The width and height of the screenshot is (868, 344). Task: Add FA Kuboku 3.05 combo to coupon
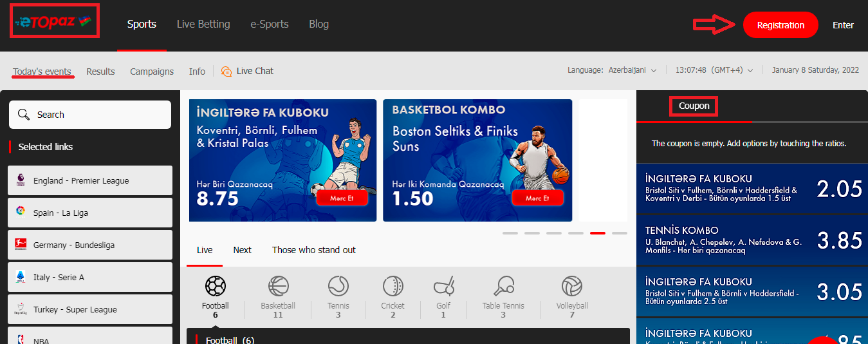(x=752, y=292)
